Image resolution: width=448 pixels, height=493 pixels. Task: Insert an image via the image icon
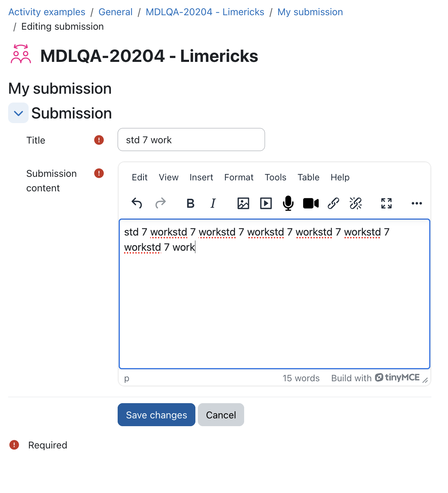(243, 203)
